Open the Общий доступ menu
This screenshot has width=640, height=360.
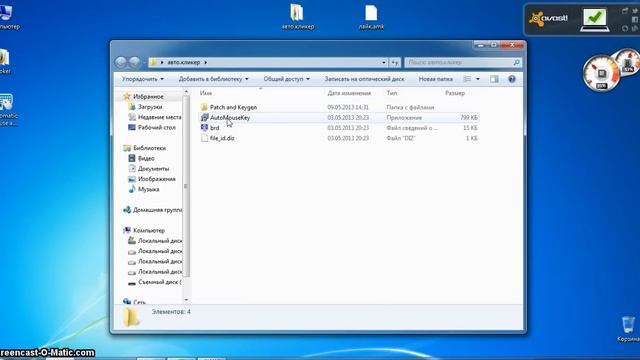point(287,79)
